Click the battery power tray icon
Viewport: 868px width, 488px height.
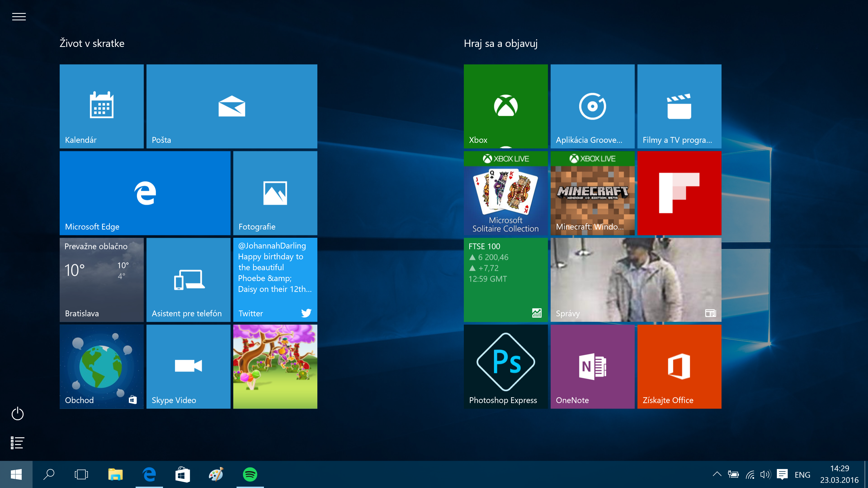(733, 474)
